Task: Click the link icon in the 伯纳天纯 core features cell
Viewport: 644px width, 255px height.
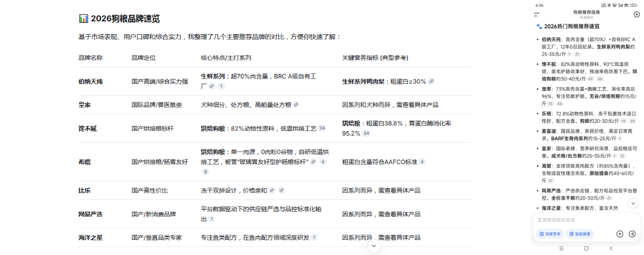Action: [211, 86]
